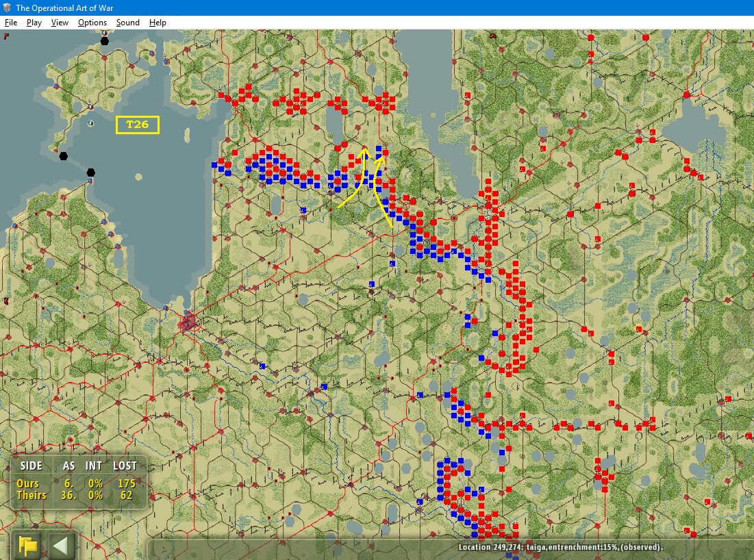The image size is (754, 560).
Task: Click the red scroll arrow at the map's top edge
Action: (492, 36)
